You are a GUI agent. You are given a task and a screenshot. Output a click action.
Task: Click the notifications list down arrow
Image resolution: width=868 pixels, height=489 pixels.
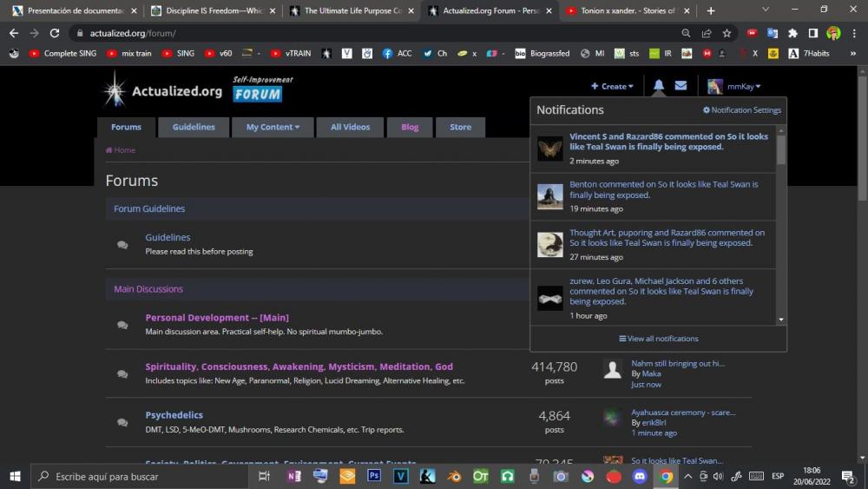pos(781,320)
